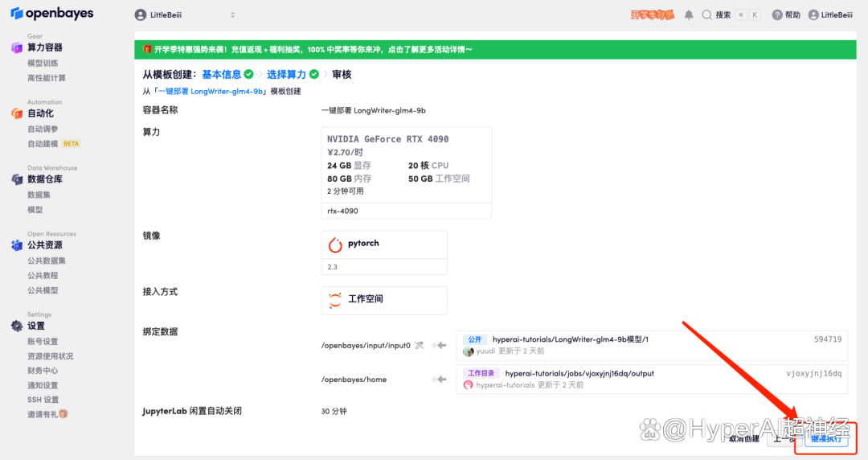Go to 公共数据集 in sidebar
Viewport: 868px width, 460px height.
coord(47,261)
